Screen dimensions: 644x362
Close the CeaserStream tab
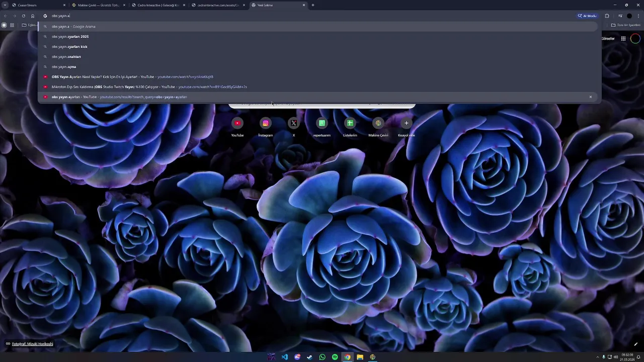click(64, 5)
